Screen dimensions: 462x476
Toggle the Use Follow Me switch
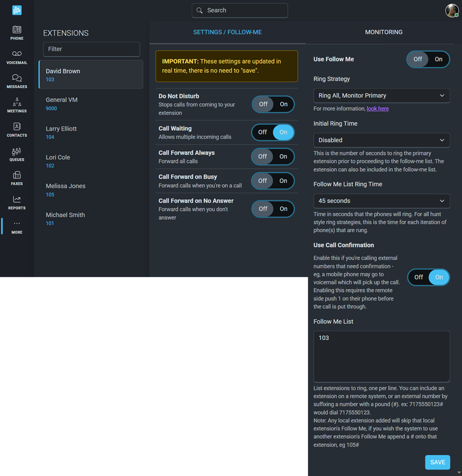tap(428, 59)
